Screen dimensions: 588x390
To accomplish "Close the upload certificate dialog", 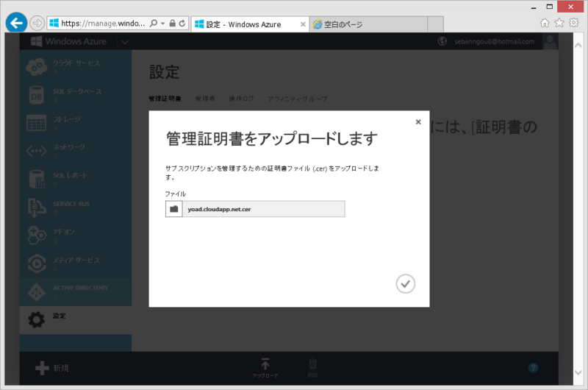I will [418, 121].
